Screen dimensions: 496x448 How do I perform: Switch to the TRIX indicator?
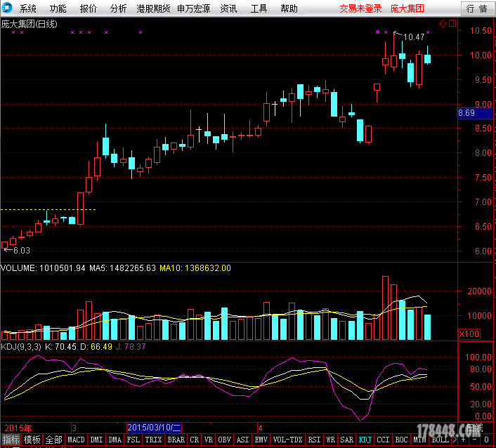tap(153, 440)
